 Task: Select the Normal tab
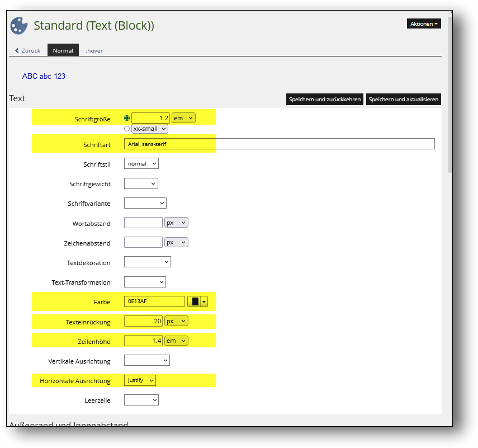pyautogui.click(x=63, y=50)
